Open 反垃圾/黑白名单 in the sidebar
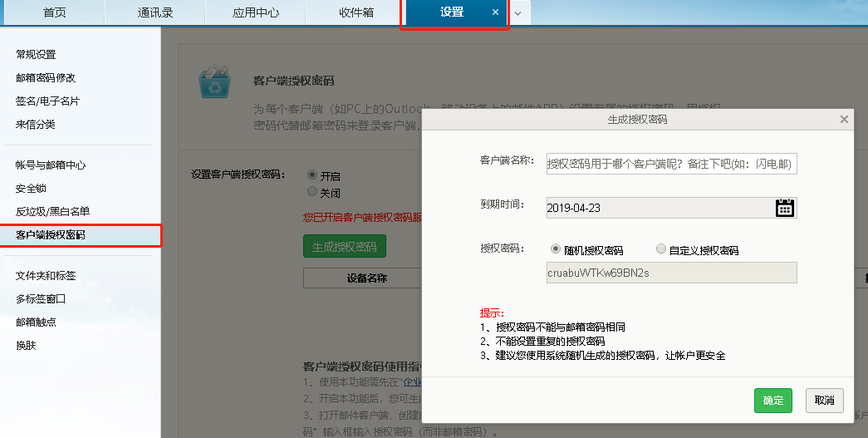 coord(52,212)
